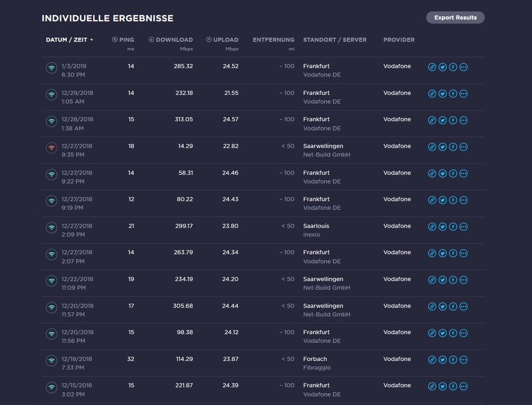Click wifi icon for 12/19/2018 7:33 PM
This screenshot has height=405, width=532.
click(x=52, y=361)
